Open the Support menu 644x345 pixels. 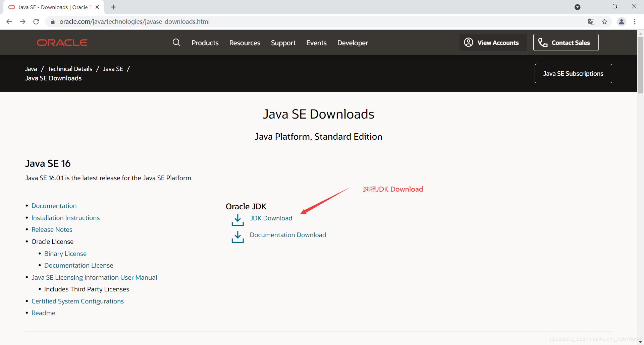click(x=283, y=43)
